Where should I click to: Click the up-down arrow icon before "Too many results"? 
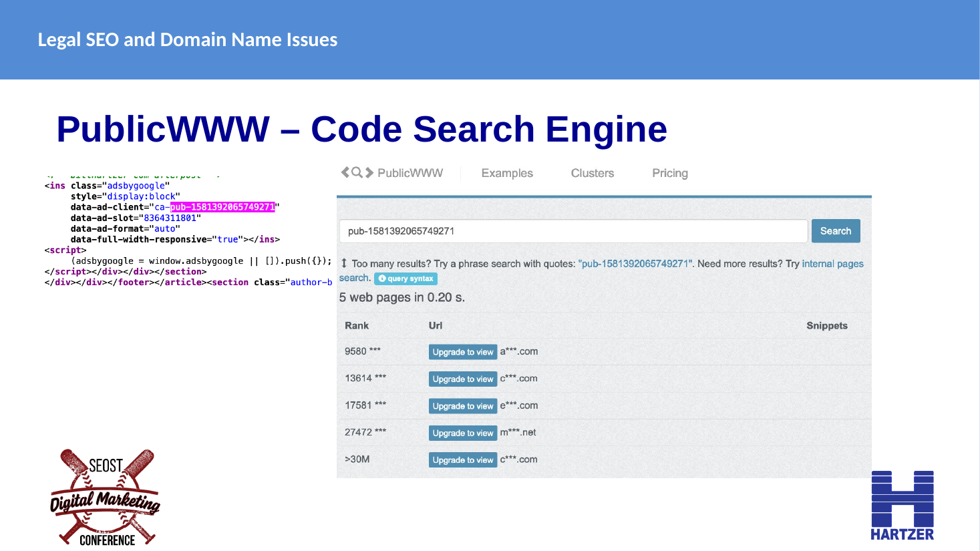tap(344, 264)
